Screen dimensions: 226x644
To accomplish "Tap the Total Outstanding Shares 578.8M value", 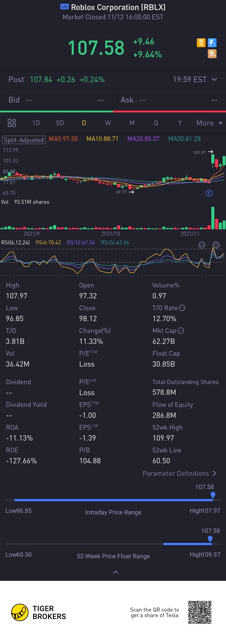I will (164, 392).
